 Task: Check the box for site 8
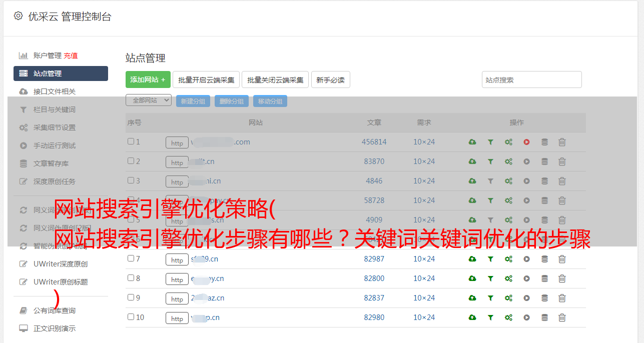pyautogui.click(x=131, y=278)
